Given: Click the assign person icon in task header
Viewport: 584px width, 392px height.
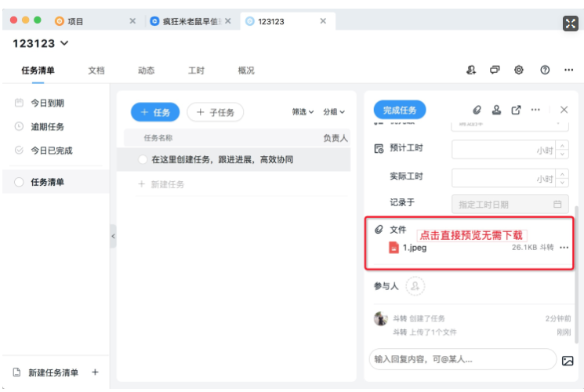Looking at the screenshot, I should click(496, 111).
